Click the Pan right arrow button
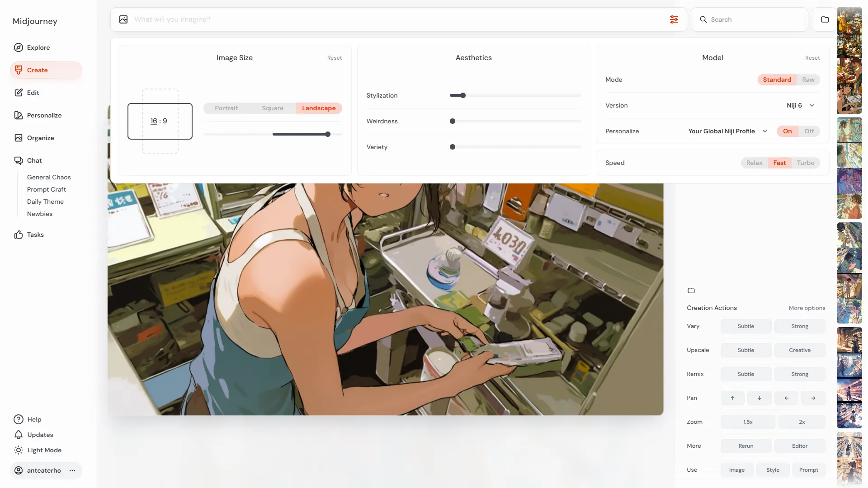868x488 pixels. (813, 398)
